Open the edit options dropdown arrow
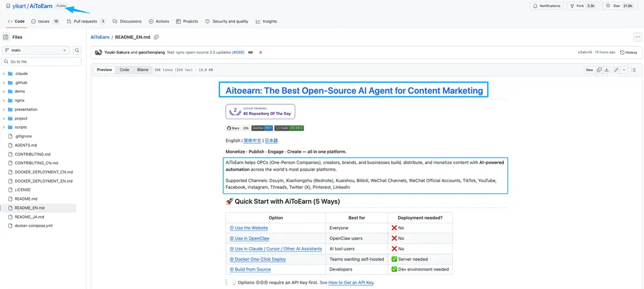The height and width of the screenshot is (289, 644). coord(623,70)
